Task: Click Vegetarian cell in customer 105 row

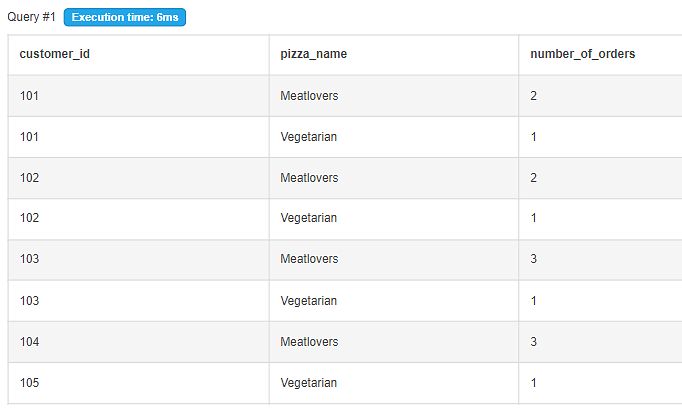Action: [308, 383]
